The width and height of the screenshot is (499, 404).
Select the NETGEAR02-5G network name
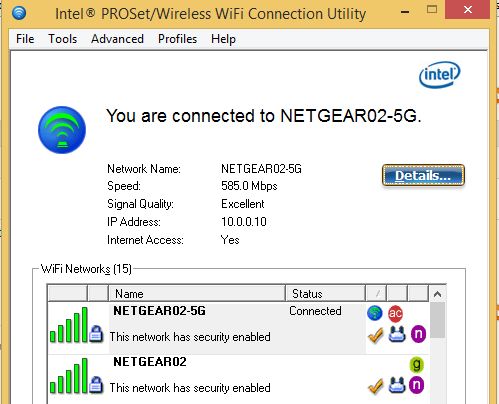point(159,311)
